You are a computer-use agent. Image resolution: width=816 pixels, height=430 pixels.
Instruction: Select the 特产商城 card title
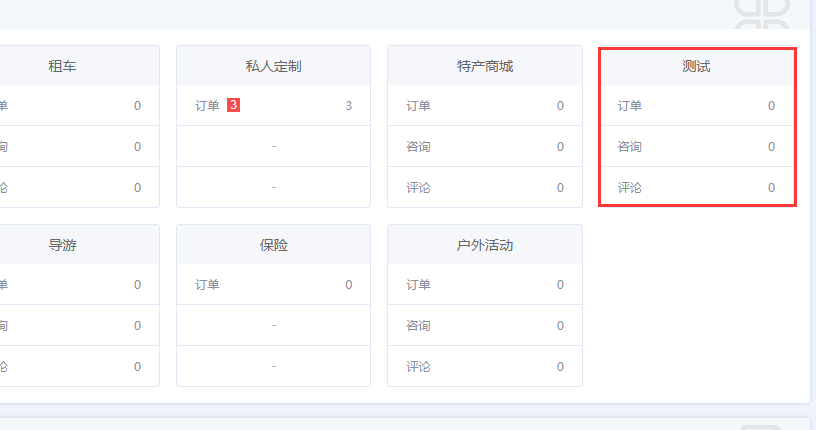[484, 67]
